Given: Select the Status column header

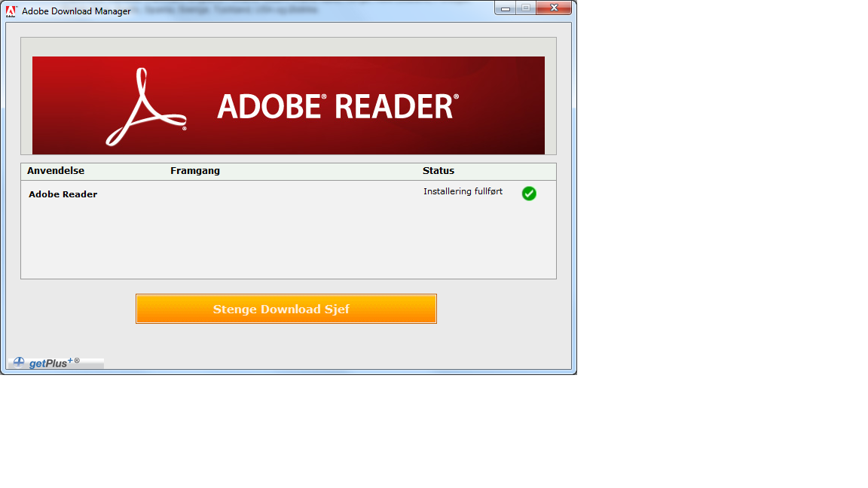Looking at the screenshot, I should [439, 171].
